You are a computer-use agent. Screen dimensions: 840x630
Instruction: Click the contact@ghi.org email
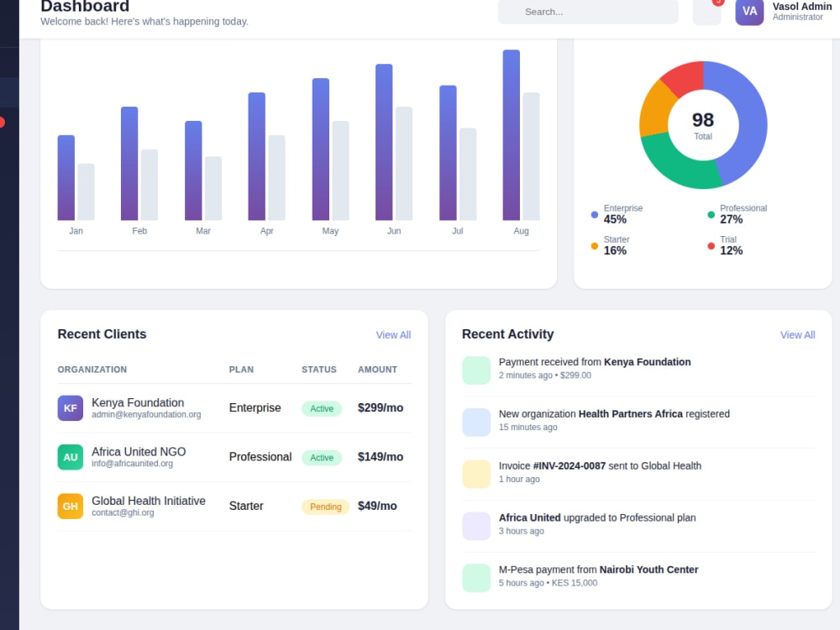pos(123,512)
